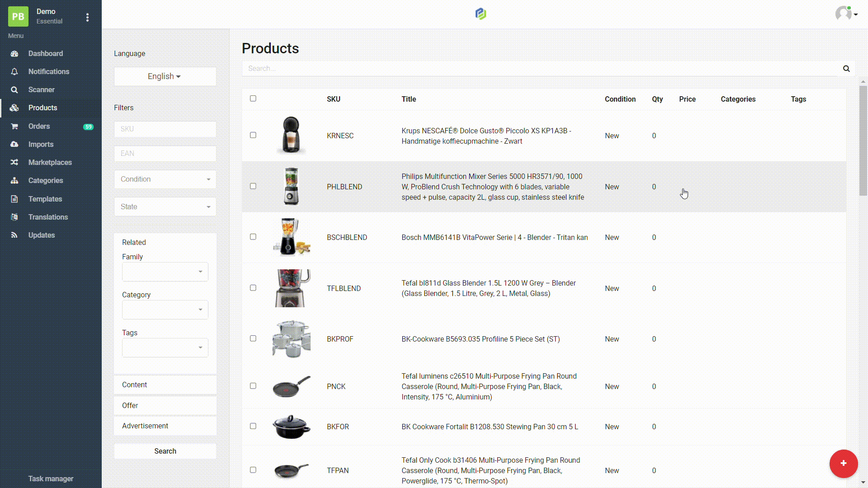
Task: Open Imports via the cloud icon
Action: click(x=14, y=145)
